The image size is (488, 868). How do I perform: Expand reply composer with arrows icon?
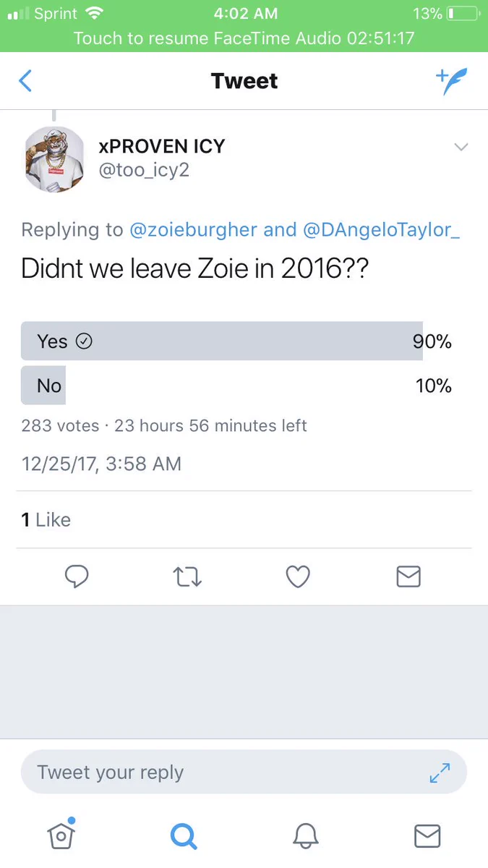440,773
